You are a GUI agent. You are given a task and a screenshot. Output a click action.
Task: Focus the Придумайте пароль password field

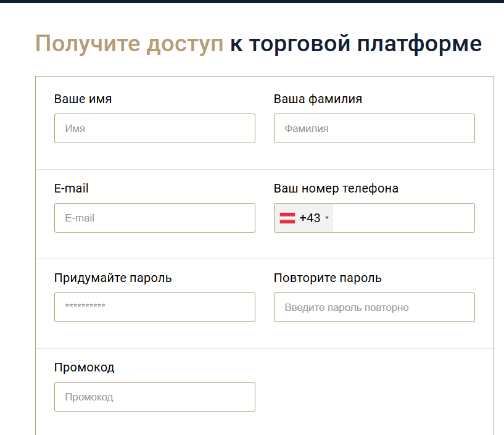(x=155, y=307)
